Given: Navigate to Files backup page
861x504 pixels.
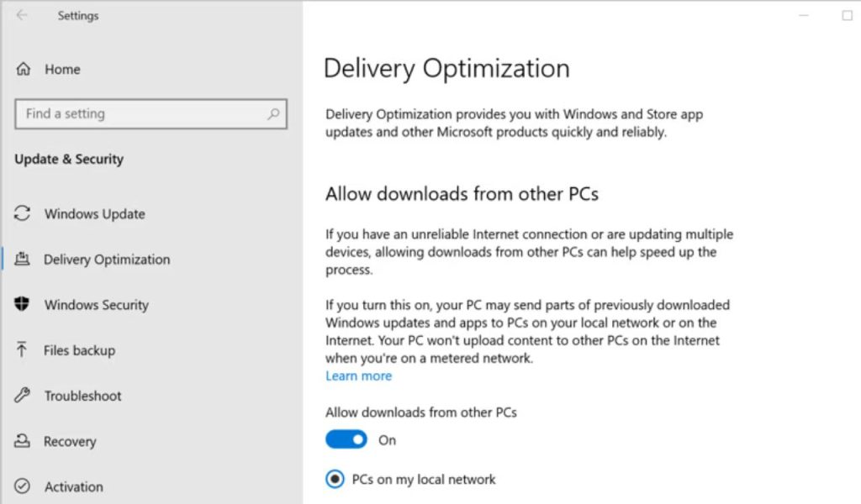Looking at the screenshot, I should pyautogui.click(x=79, y=350).
